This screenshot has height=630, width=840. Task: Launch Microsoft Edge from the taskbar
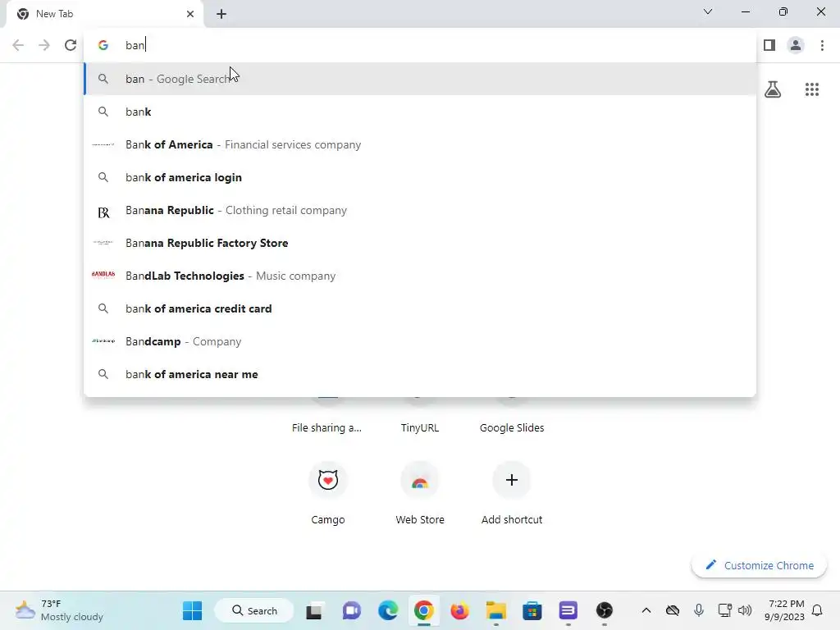tap(388, 610)
